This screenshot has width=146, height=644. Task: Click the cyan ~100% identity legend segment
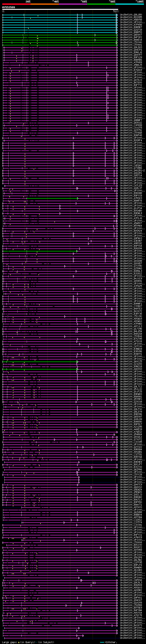tap(130, 4)
